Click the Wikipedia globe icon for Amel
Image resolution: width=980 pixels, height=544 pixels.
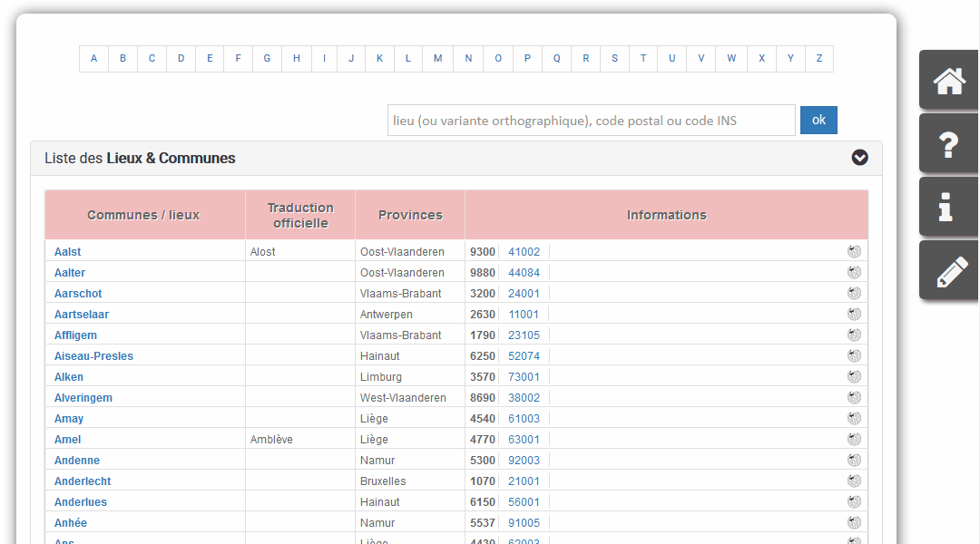click(x=854, y=439)
